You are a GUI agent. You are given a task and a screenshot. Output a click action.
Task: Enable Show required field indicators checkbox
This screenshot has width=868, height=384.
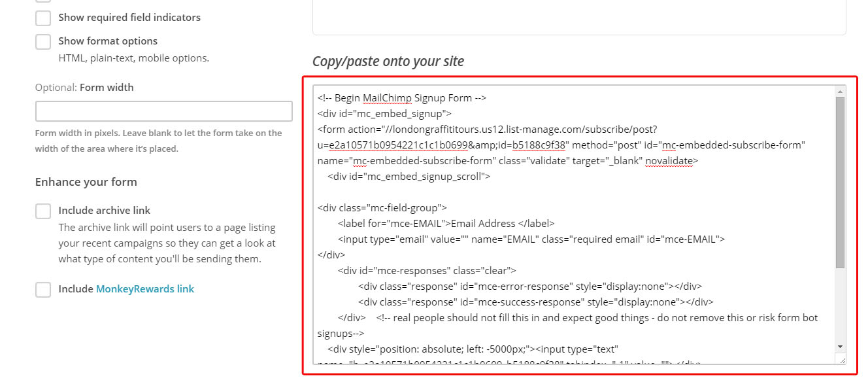(x=43, y=18)
